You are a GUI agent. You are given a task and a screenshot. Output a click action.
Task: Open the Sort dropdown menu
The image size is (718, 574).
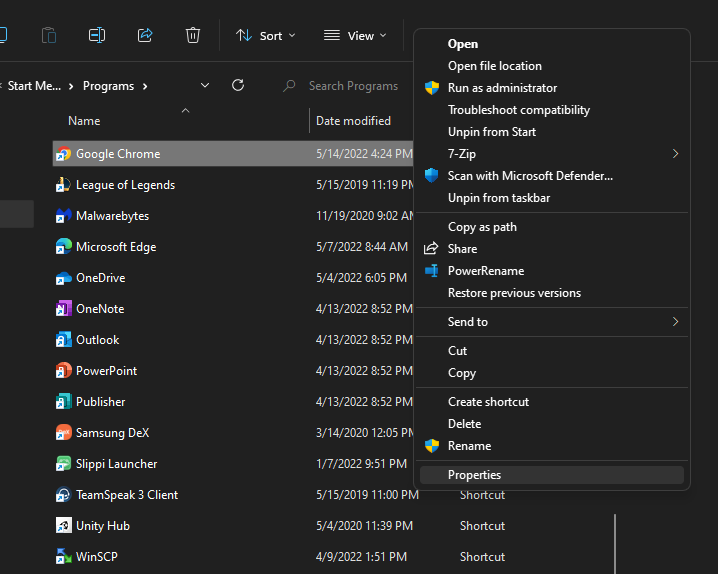tap(266, 36)
